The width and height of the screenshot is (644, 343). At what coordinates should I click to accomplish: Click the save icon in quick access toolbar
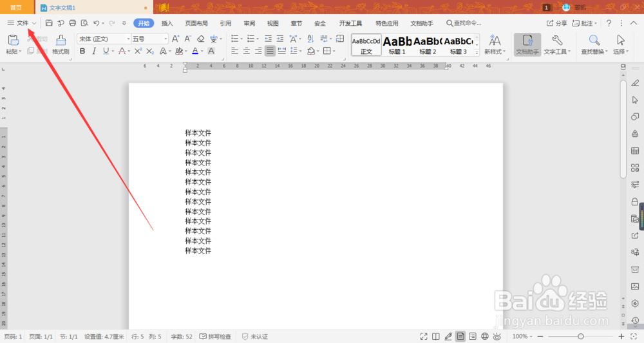(x=49, y=23)
